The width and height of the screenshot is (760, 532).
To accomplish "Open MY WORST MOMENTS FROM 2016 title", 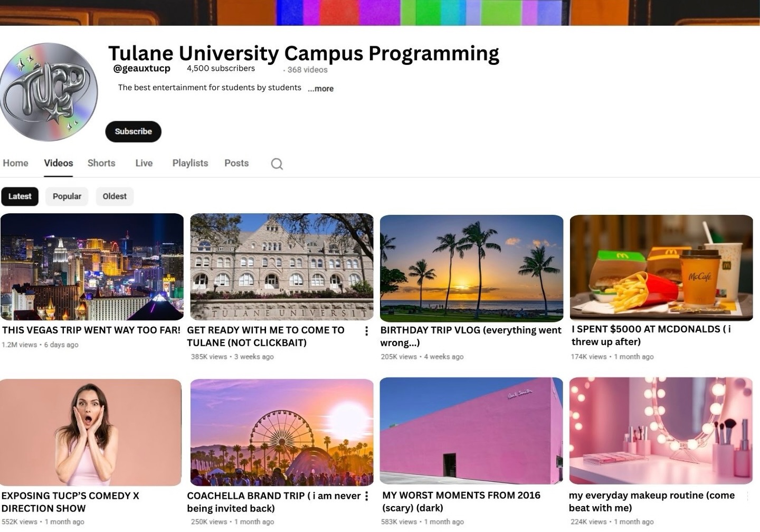I will click(461, 501).
